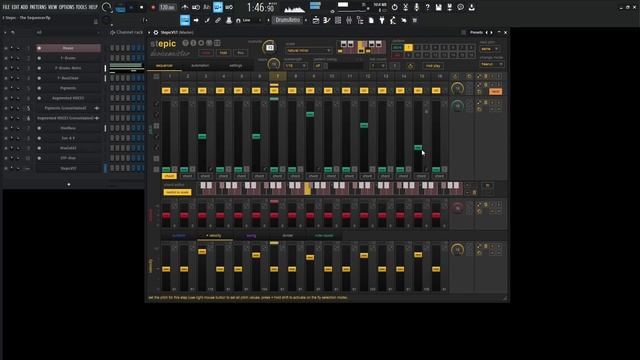This screenshot has height=360, width=640.
Task: Open the Presets menu of the plugin window
Action: point(476,32)
